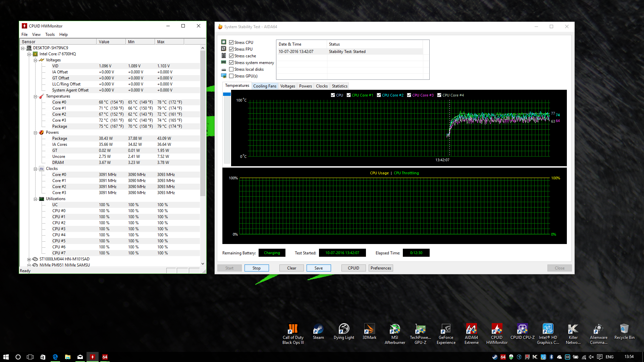Open the Killer Network desktop icon
This screenshot has height=362, width=644.
point(573,334)
